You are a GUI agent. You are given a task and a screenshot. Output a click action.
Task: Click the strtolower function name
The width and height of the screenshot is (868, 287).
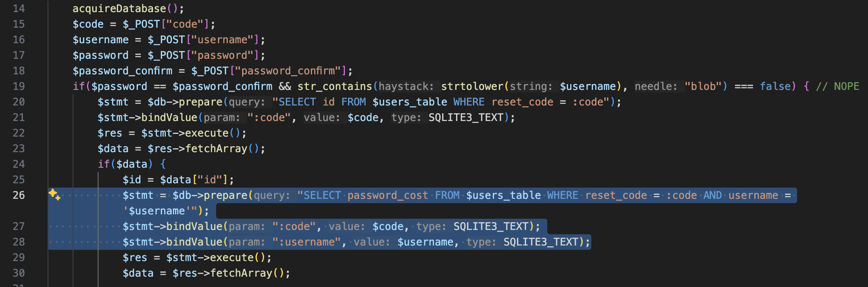[x=472, y=86]
